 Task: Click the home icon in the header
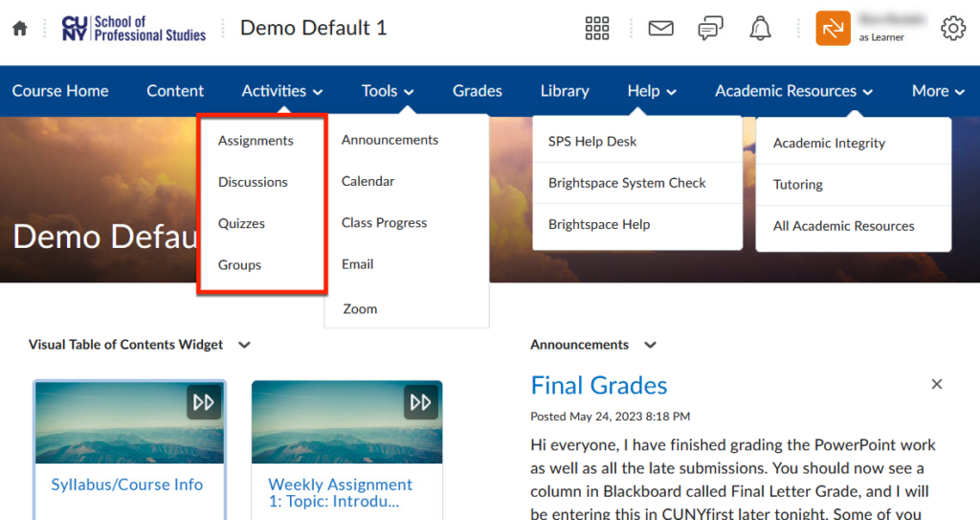[x=19, y=29]
